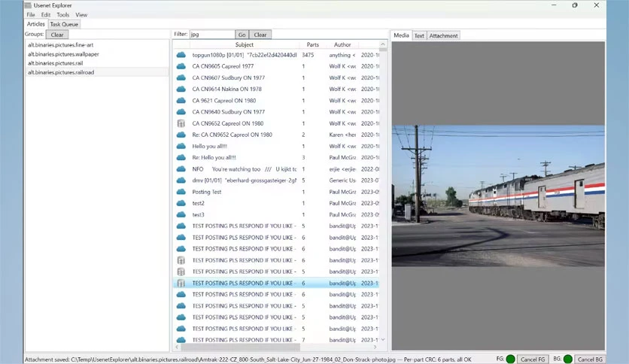This screenshot has height=364, width=629.
Task: Click cloud icon for dmv [01/01] article
Action: coord(181,180)
